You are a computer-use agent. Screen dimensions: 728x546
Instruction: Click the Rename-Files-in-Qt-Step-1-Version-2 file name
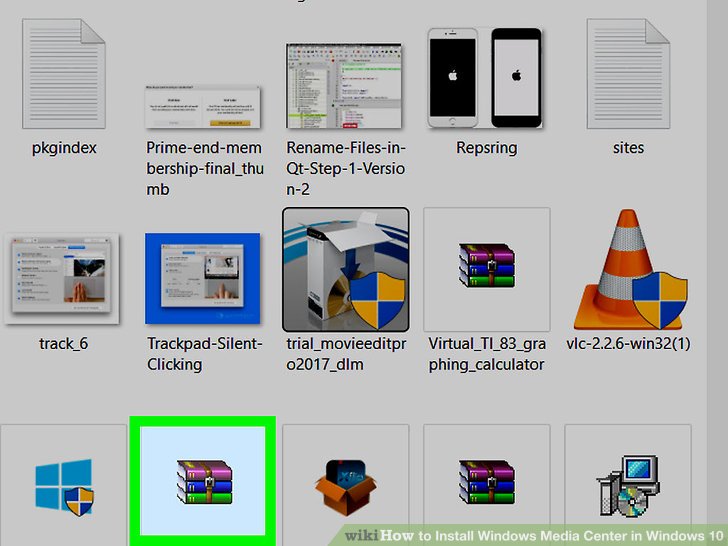coord(346,169)
